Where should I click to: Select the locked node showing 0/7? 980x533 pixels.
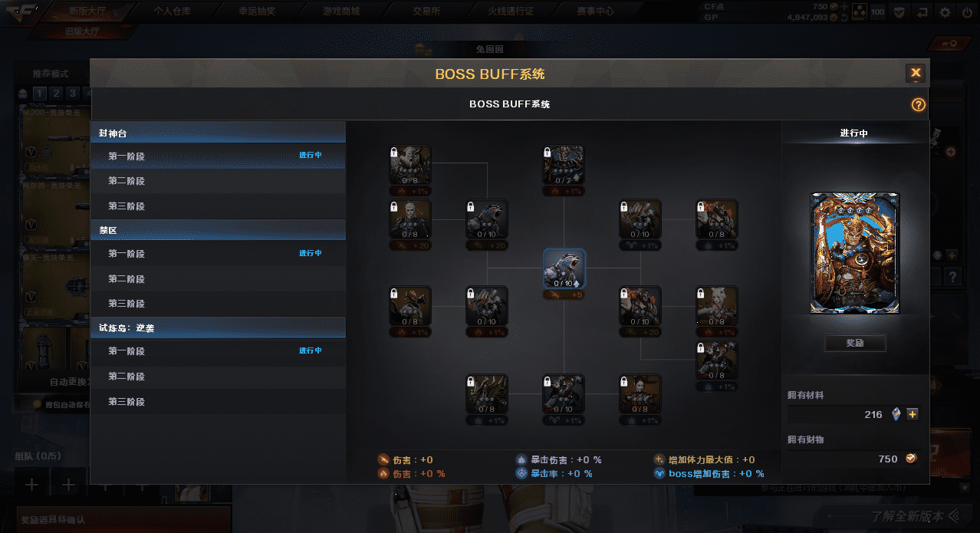pyautogui.click(x=564, y=165)
